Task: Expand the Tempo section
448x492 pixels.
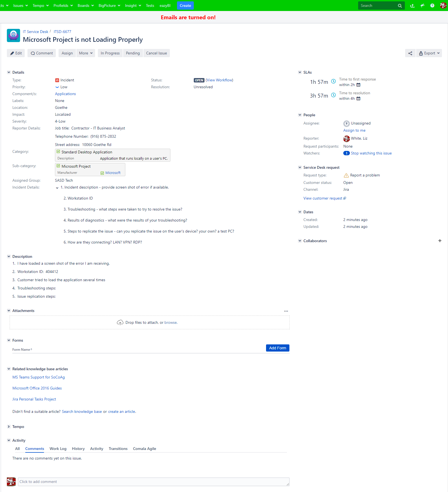Action: click(x=9, y=427)
